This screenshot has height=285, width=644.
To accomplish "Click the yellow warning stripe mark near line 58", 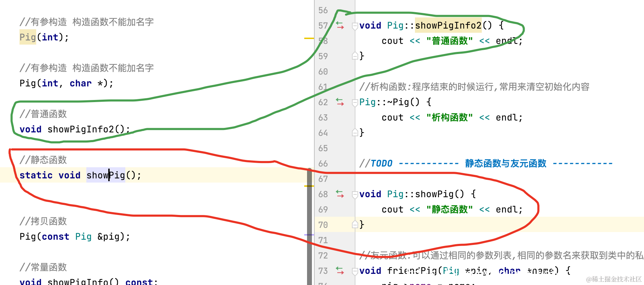I will (309, 38).
